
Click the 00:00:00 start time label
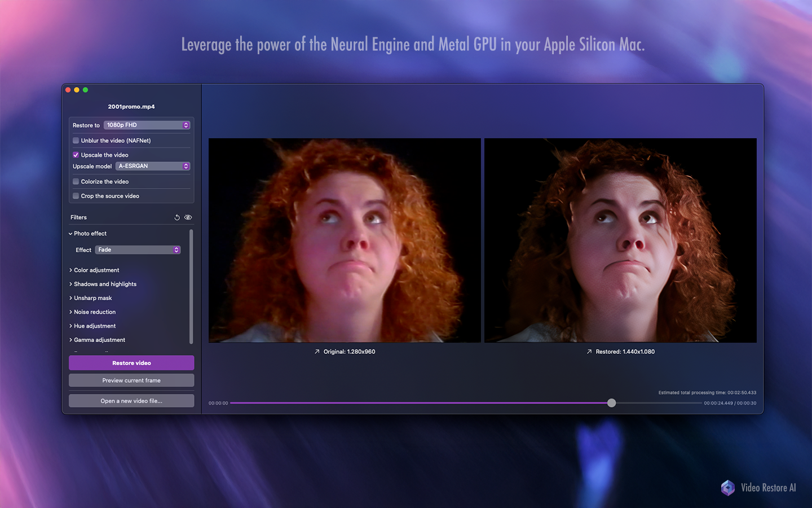tap(218, 403)
